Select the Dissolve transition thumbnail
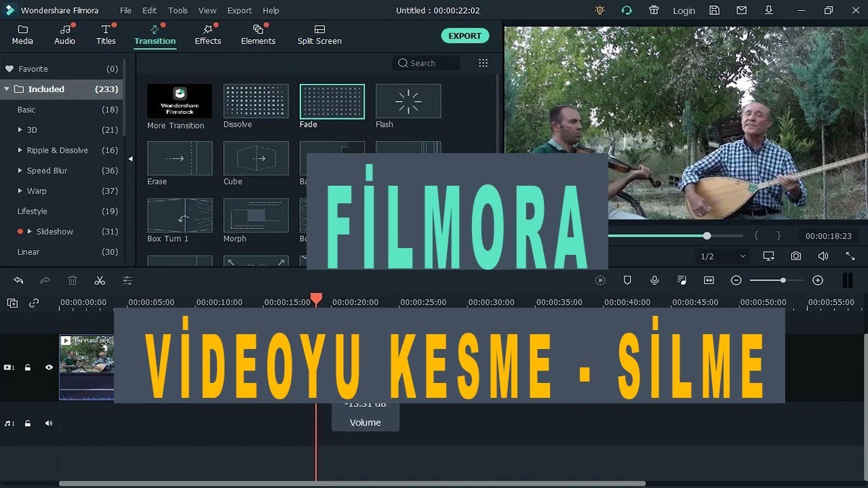 point(256,101)
